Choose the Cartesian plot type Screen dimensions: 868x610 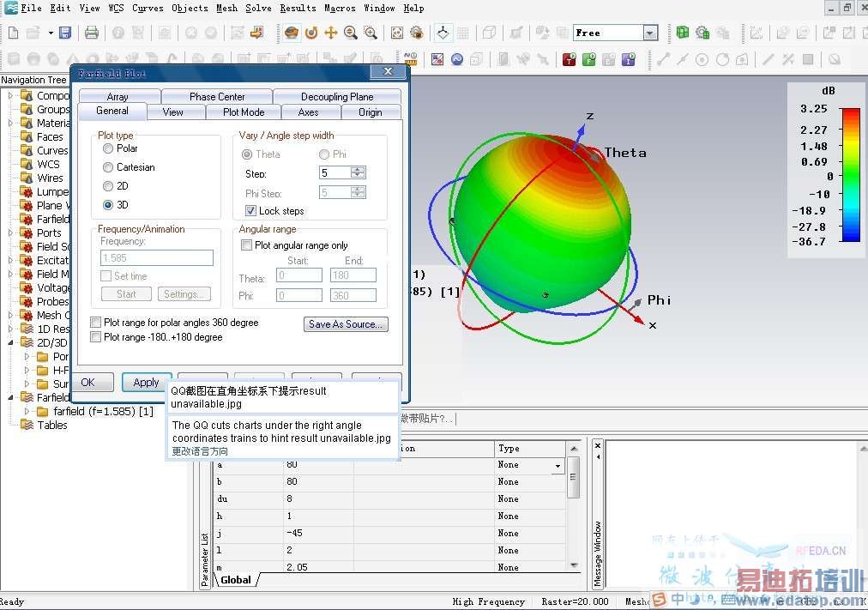click(x=108, y=167)
